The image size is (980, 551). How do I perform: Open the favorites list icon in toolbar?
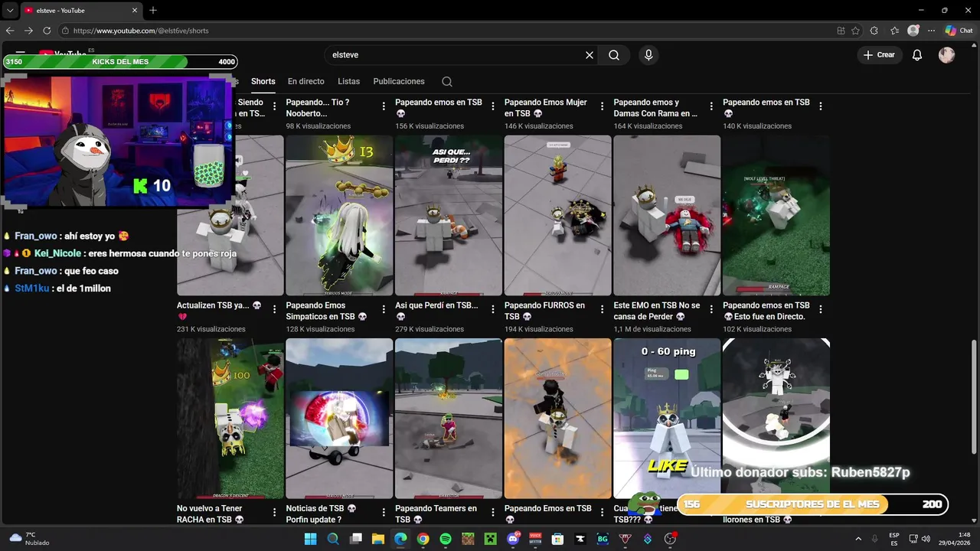pyautogui.click(x=895, y=31)
